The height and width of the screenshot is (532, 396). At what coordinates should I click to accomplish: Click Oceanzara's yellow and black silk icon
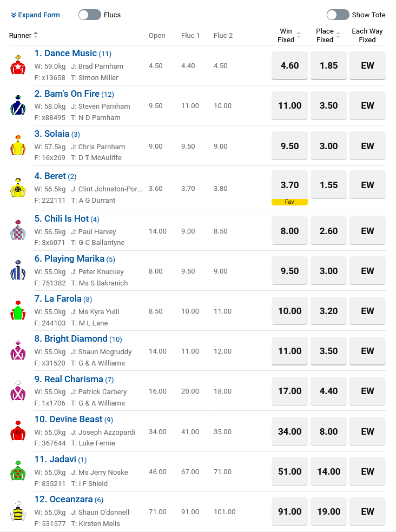point(18,511)
